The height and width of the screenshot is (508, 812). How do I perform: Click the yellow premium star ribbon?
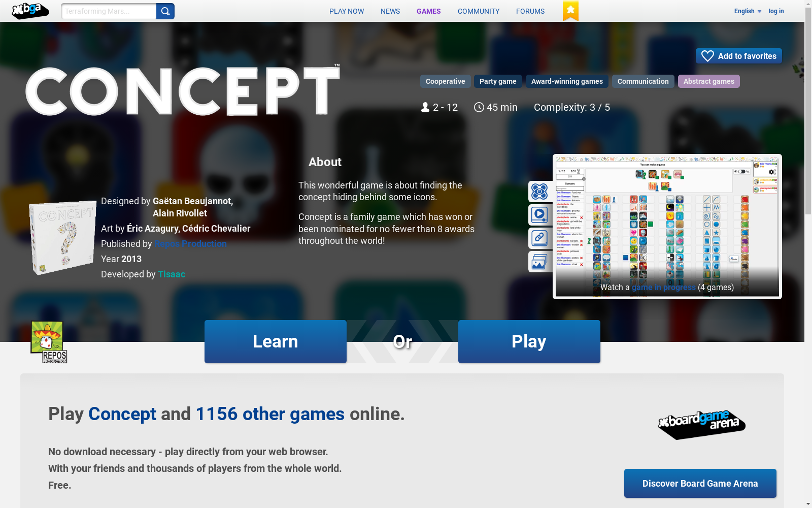click(x=570, y=11)
